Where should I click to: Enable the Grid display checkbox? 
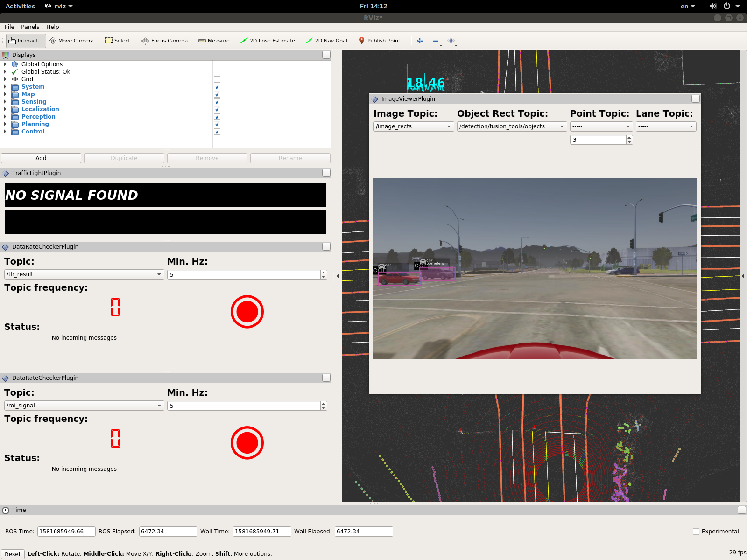tap(217, 79)
